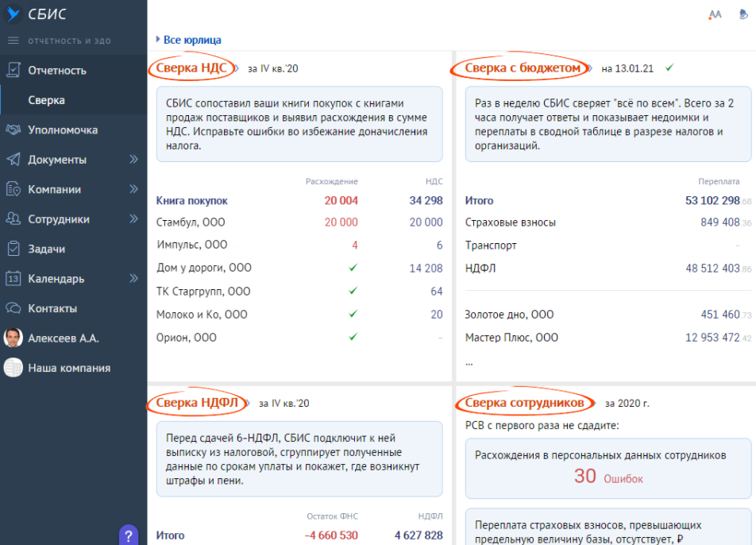Click the Отчетность sidebar icon
The height and width of the screenshot is (545, 756).
(x=13, y=70)
